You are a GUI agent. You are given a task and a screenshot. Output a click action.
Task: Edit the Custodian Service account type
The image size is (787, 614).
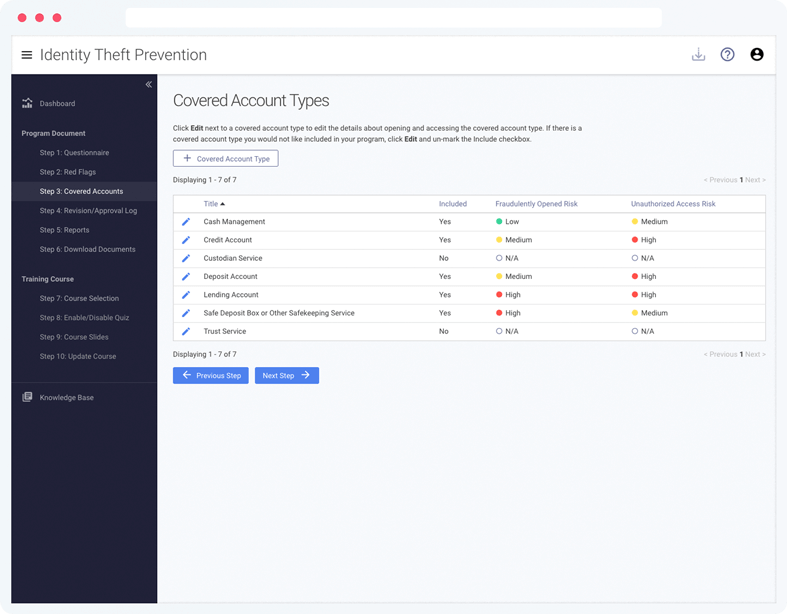coord(186,259)
